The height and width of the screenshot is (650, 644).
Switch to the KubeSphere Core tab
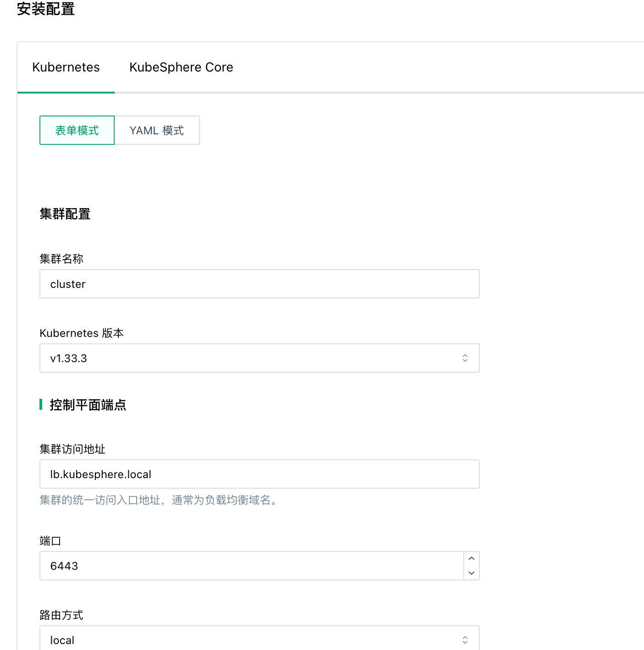coord(181,67)
